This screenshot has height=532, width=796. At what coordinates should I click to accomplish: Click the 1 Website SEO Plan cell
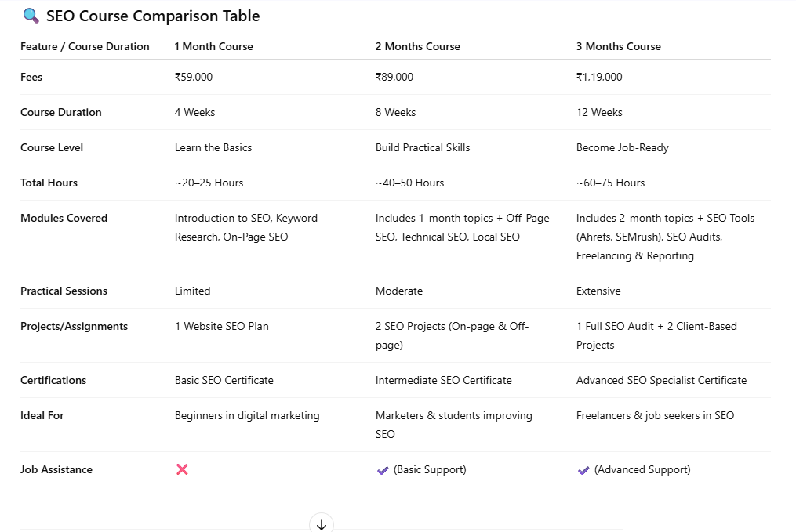(221, 326)
